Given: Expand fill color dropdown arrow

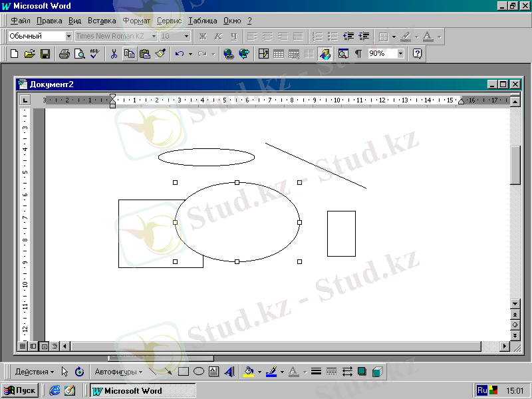Looking at the screenshot, I should click(x=259, y=372).
